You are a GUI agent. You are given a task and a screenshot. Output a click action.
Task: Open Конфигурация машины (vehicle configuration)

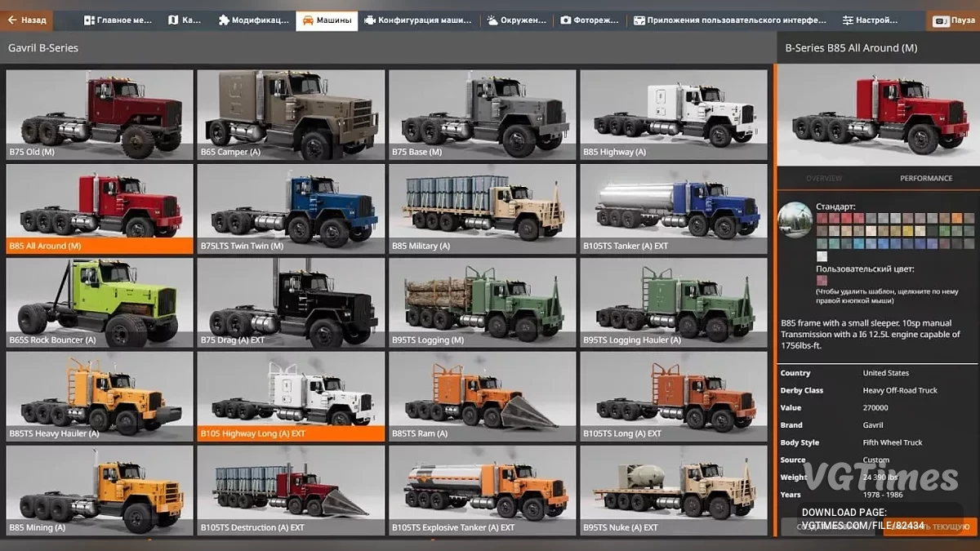[418, 20]
